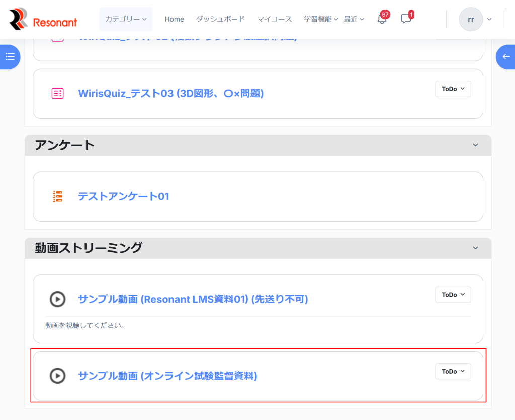Click the WirisQuiz_テスト03 quiz icon
The width and height of the screenshot is (515, 420).
58,93
